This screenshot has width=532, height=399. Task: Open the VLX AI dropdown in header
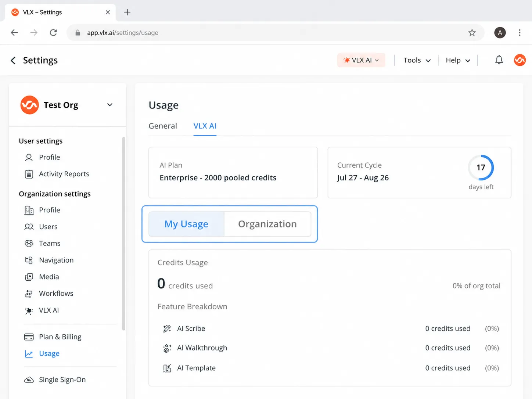(361, 60)
